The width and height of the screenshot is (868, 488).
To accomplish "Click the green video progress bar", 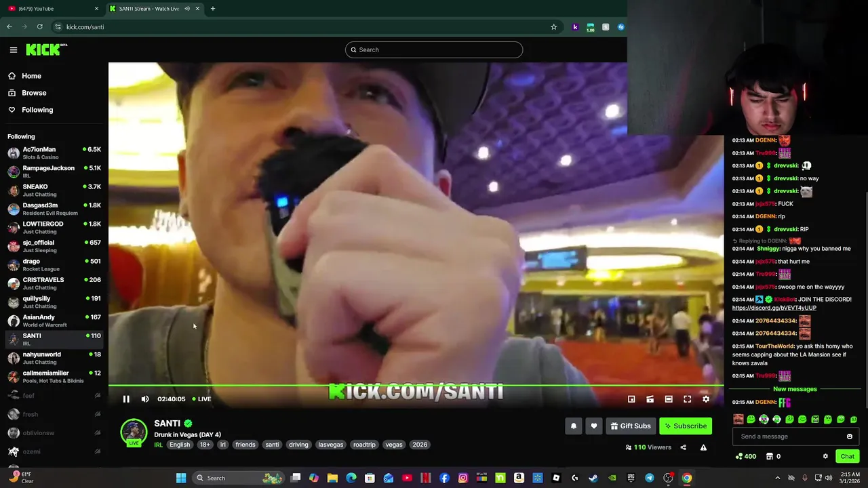I will tap(416, 386).
